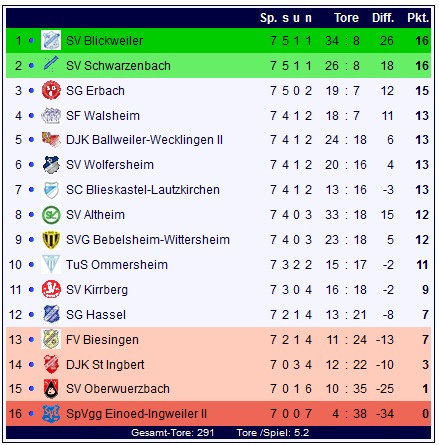439x445 pixels.
Task: Click the DJK St Ingbert team name
Action: [x=105, y=365]
